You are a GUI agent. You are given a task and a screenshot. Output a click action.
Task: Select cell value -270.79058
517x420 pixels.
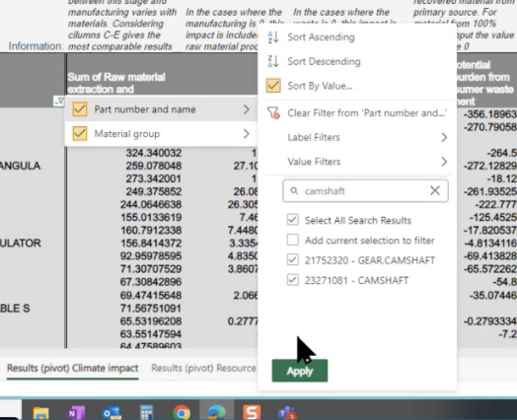tap(490, 127)
